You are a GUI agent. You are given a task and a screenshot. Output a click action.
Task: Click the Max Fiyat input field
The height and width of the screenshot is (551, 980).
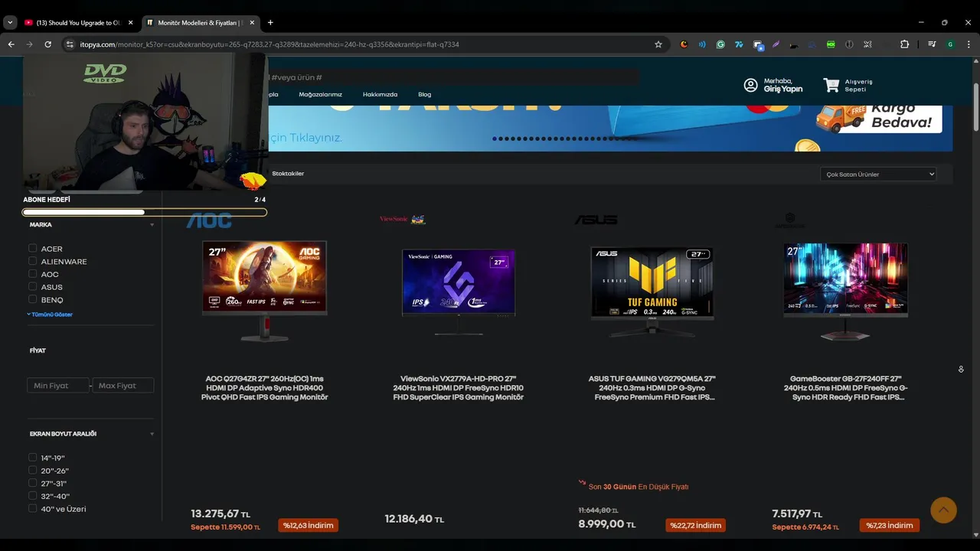pyautogui.click(x=123, y=386)
